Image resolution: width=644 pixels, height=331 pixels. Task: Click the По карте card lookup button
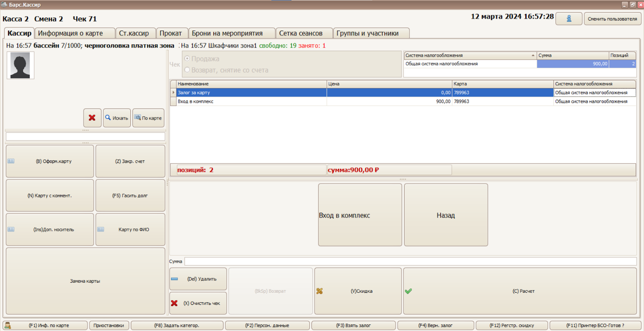[x=149, y=118]
